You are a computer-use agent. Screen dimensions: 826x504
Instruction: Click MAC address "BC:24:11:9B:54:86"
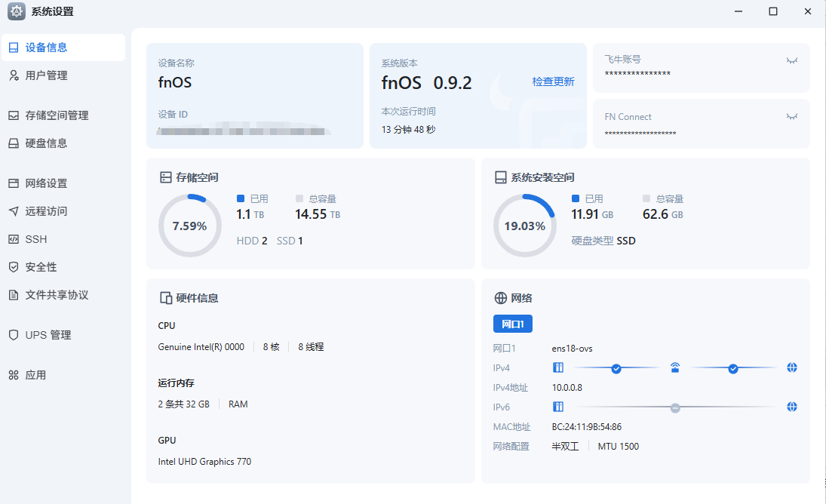(x=587, y=426)
